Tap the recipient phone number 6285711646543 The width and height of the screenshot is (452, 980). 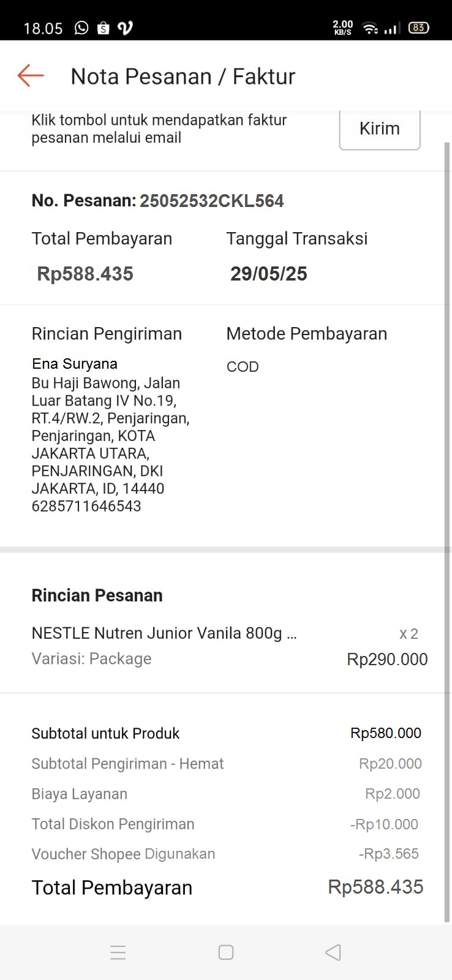(86, 506)
